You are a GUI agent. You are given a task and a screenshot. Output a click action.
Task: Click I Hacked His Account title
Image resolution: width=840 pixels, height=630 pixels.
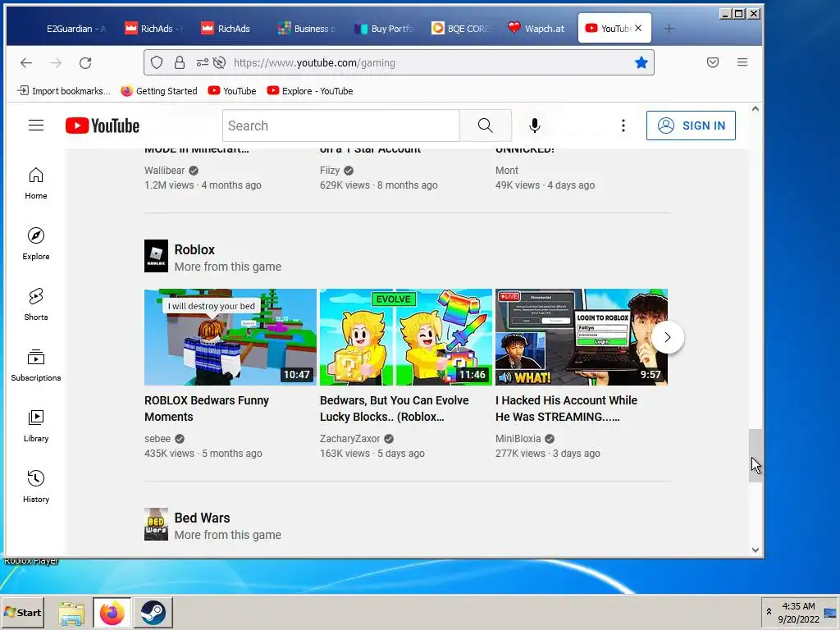[x=566, y=409]
